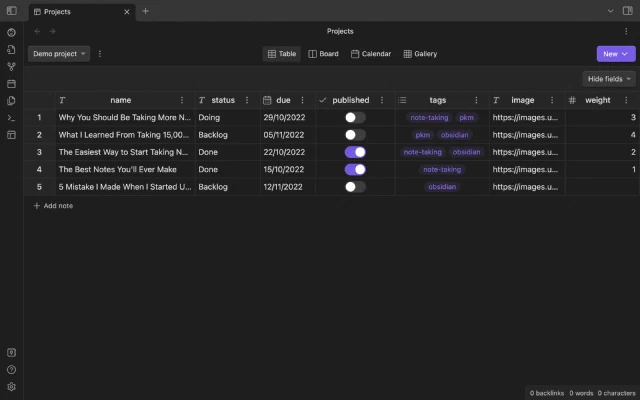Image resolution: width=640 pixels, height=400 pixels.
Task: Open the published column options menu
Action: click(382, 100)
